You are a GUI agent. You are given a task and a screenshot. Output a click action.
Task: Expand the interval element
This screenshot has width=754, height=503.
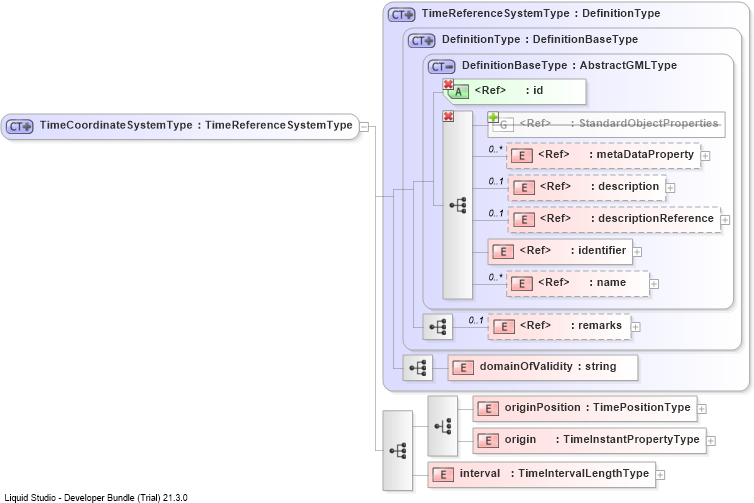click(660, 475)
